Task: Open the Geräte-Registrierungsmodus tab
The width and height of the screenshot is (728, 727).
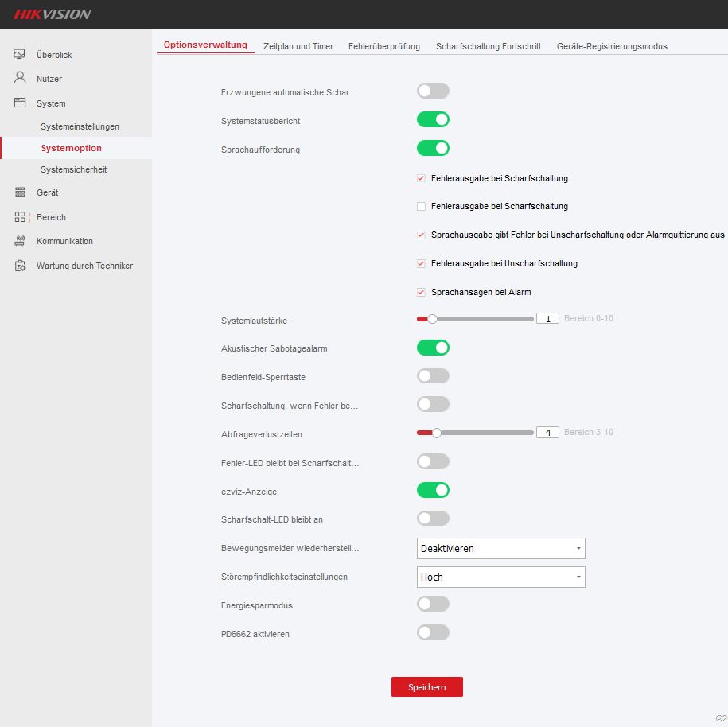Action: click(x=612, y=46)
